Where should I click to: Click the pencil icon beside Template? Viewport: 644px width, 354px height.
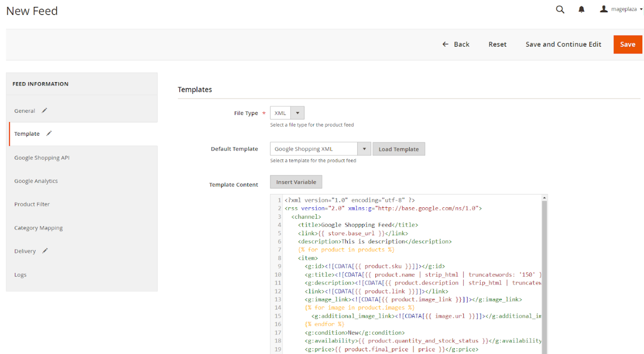pyautogui.click(x=49, y=134)
